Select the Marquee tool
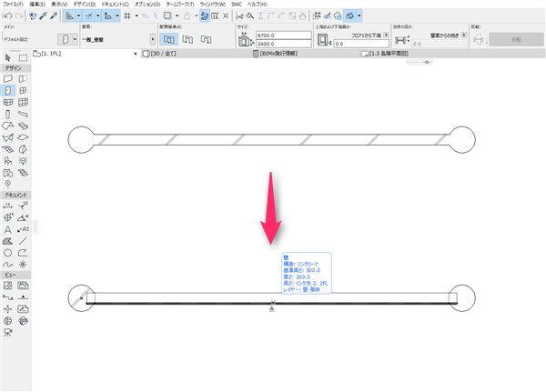The height and width of the screenshot is (392, 546). [x=23, y=57]
